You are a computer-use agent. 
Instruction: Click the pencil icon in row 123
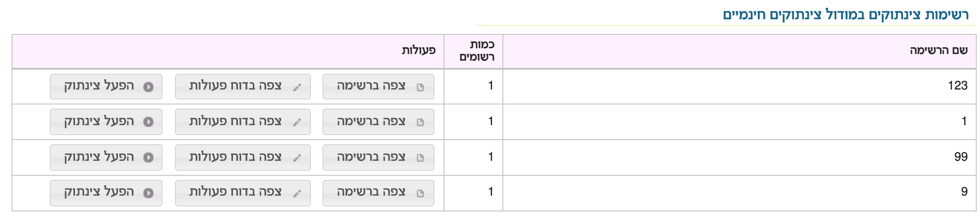tap(297, 87)
